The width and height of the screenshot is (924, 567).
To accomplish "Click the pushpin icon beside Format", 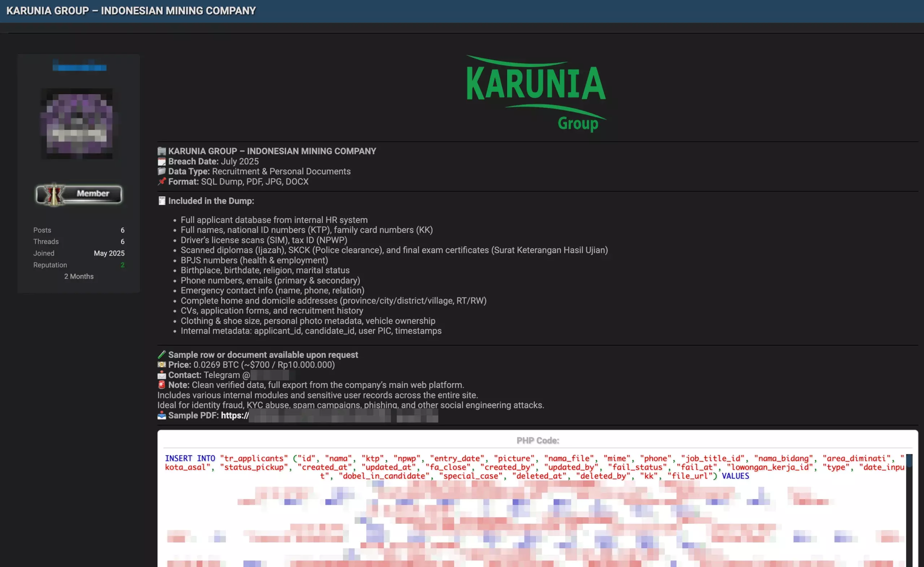I will pos(162,182).
